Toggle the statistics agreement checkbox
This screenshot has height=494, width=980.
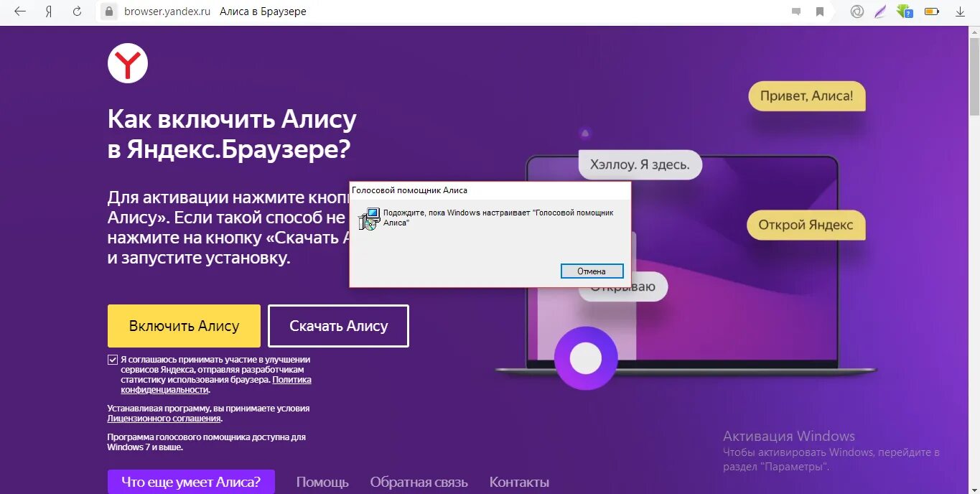coord(113,360)
